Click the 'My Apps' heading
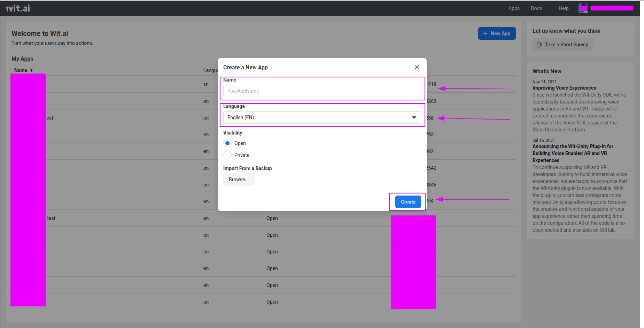This screenshot has width=644, height=328. (22, 59)
